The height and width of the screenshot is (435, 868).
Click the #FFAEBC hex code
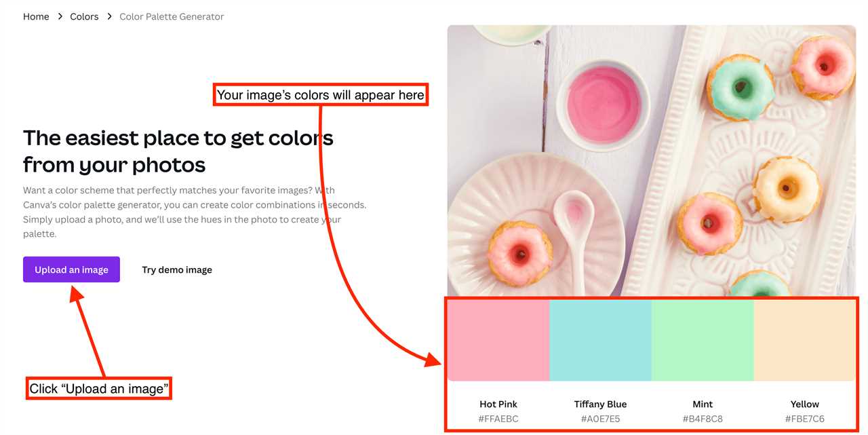(x=498, y=419)
